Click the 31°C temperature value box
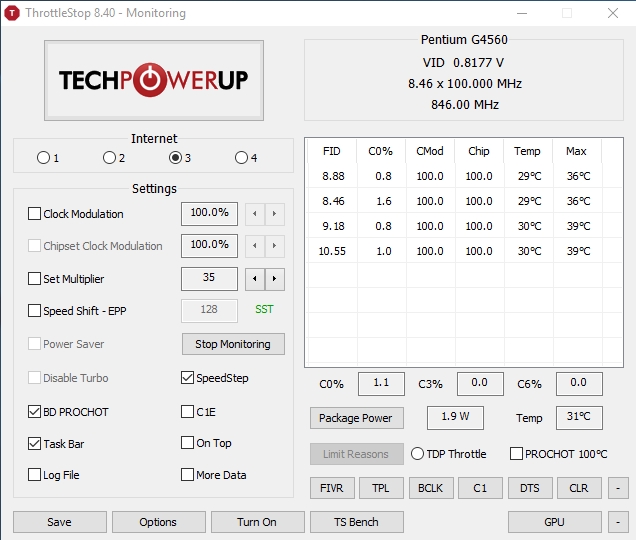Image resolution: width=636 pixels, height=540 pixels. point(579,417)
